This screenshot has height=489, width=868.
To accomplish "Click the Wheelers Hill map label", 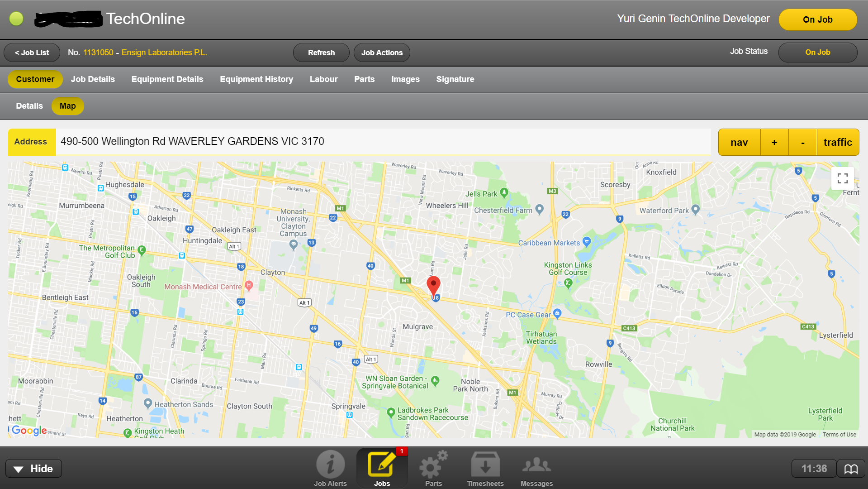I will pyautogui.click(x=447, y=205).
